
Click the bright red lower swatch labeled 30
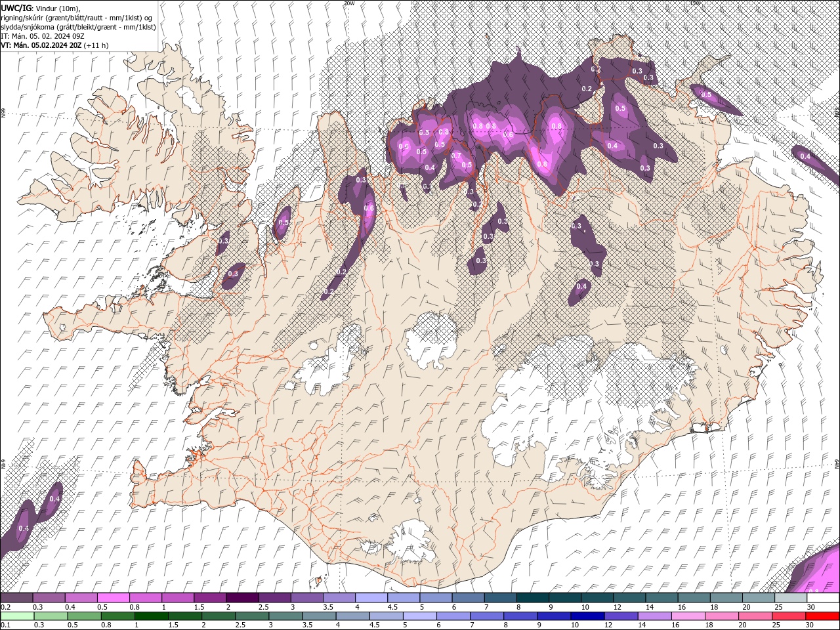pos(822,616)
